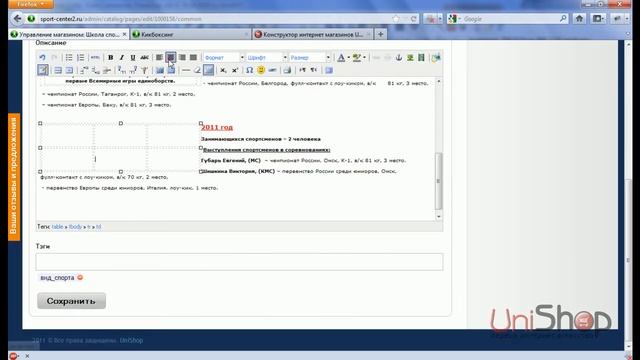Viewport: 640px width, 360px height.
Task: Reload the current page
Action: coord(413,19)
